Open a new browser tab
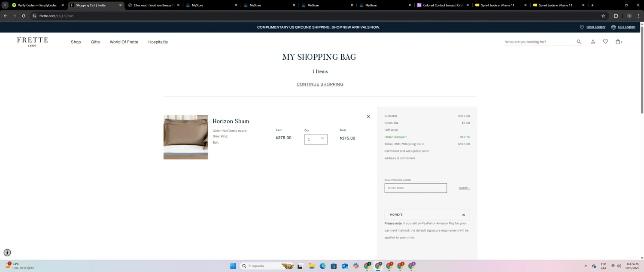644x272 pixels. point(592,5)
